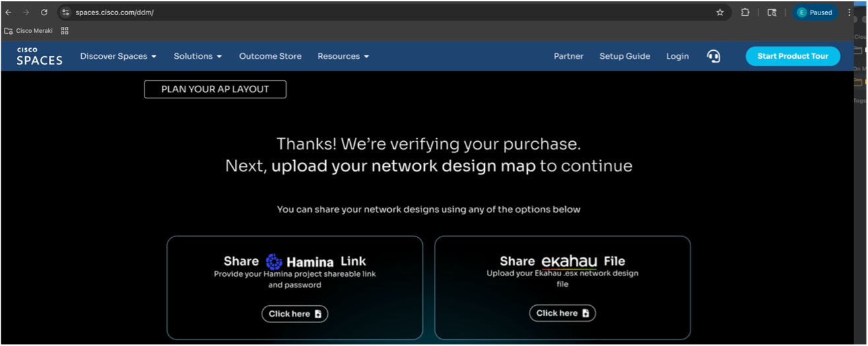Open the Setup Guide link
Viewport: 868px width, 346px height.
click(625, 56)
